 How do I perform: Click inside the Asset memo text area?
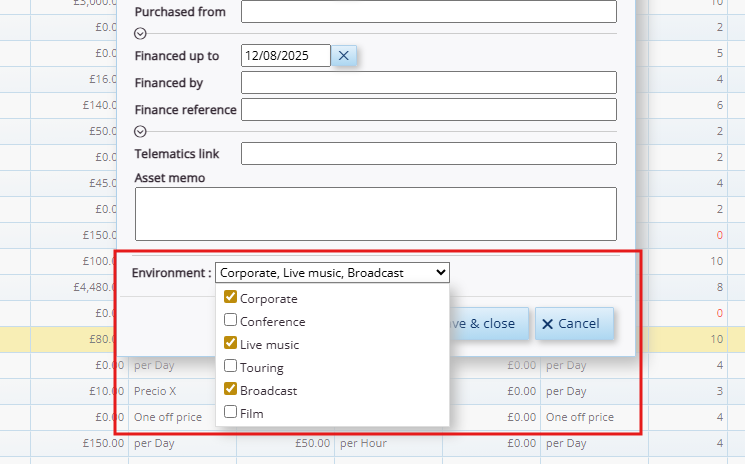[376, 214]
